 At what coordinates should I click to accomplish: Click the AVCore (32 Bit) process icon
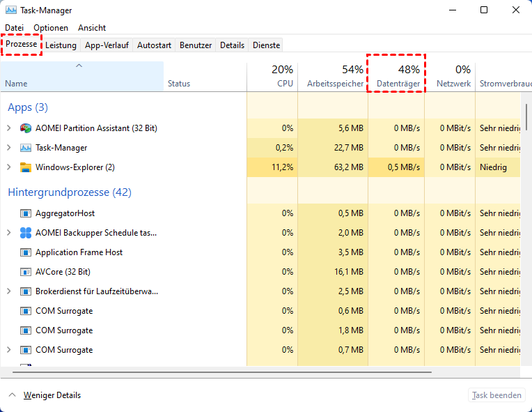point(26,272)
